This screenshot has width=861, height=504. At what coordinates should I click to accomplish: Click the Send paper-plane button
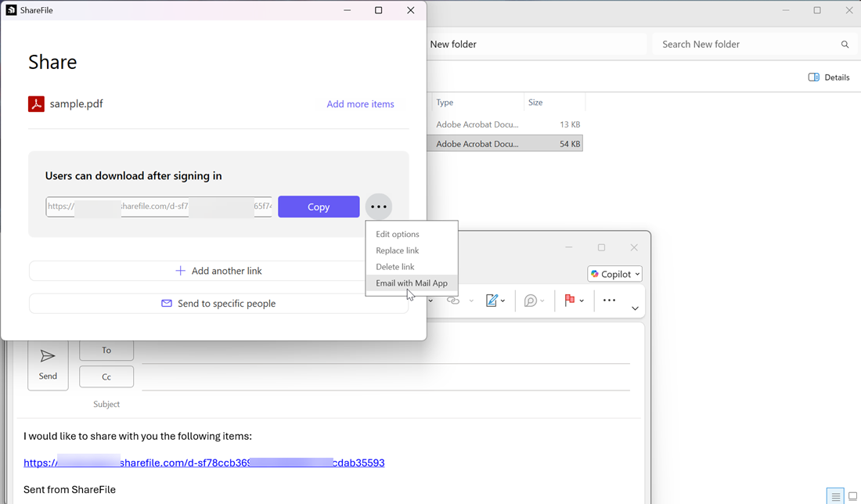point(48,364)
